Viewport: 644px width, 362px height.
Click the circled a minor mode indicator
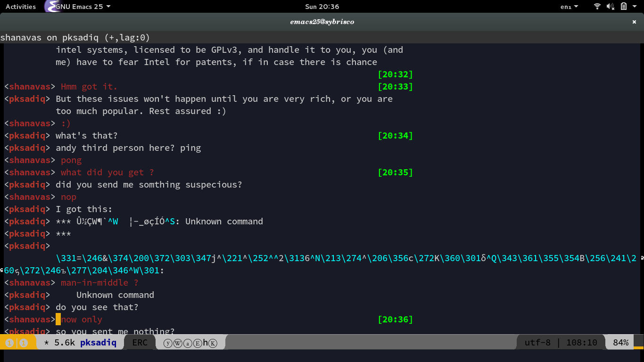tap(188, 344)
